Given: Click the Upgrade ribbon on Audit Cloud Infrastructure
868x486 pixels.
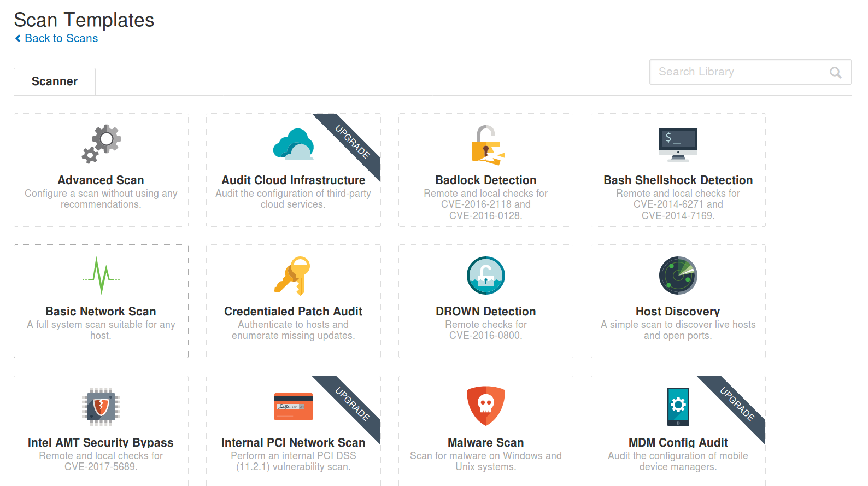Looking at the screenshot, I should (x=353, y=142).
